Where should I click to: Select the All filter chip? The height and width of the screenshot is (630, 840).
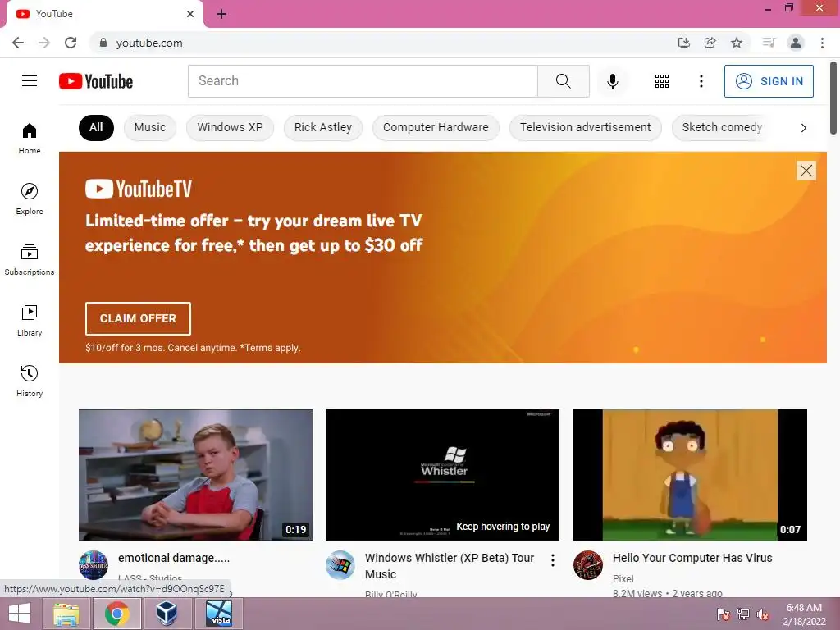[96, 127]
